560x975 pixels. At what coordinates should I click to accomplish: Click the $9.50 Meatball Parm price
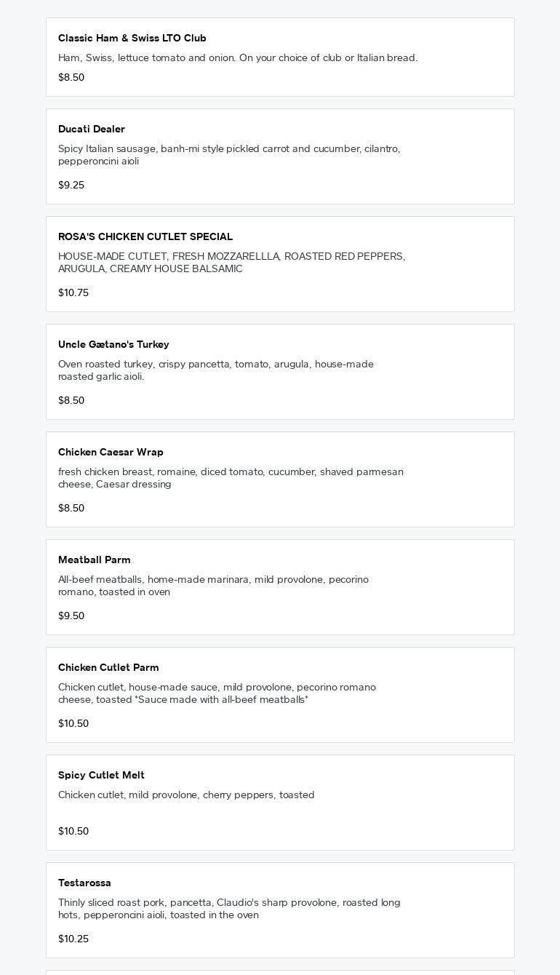[71, 616]
